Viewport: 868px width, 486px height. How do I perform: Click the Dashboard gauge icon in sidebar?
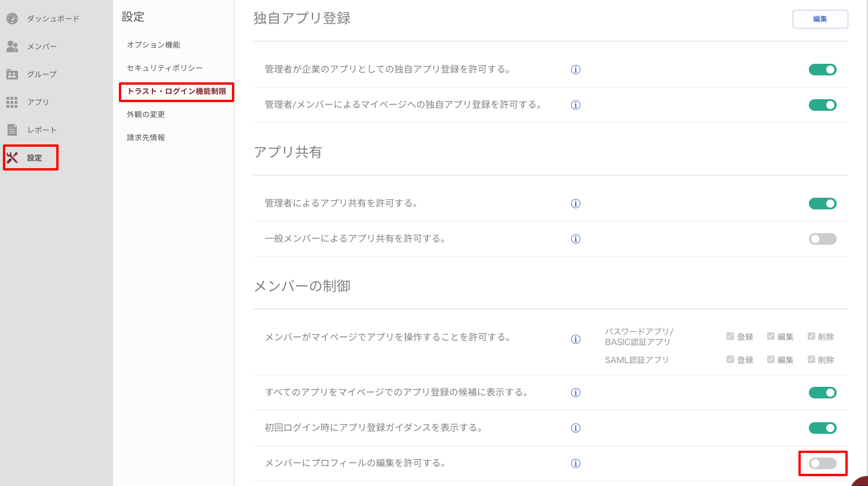coord(12,19)
